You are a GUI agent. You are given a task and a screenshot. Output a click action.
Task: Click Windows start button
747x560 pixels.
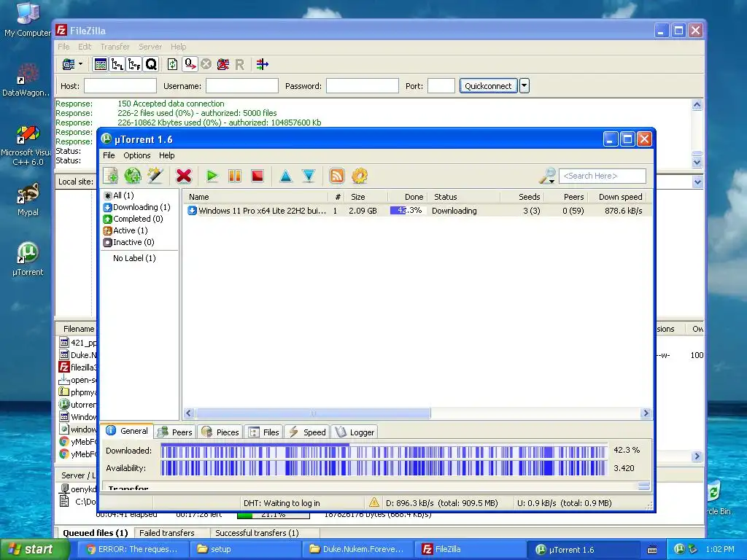coord(34,549)
